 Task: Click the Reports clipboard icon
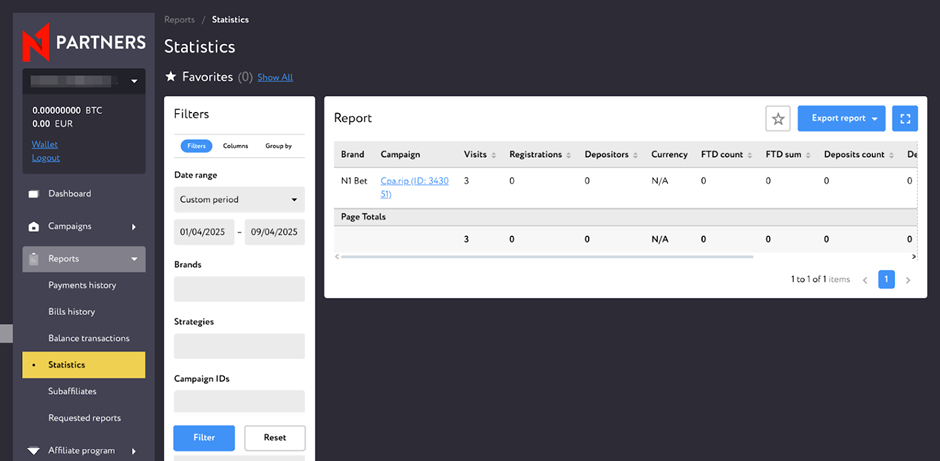point(33,259)
